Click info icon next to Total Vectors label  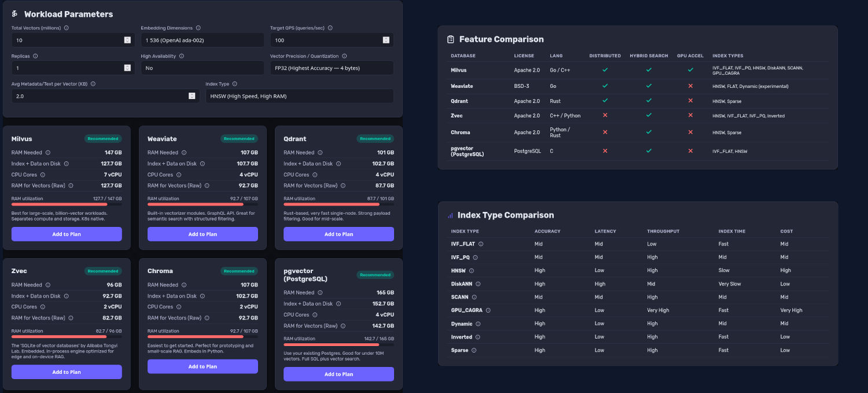pyautogui.click(x=67, y=28)
